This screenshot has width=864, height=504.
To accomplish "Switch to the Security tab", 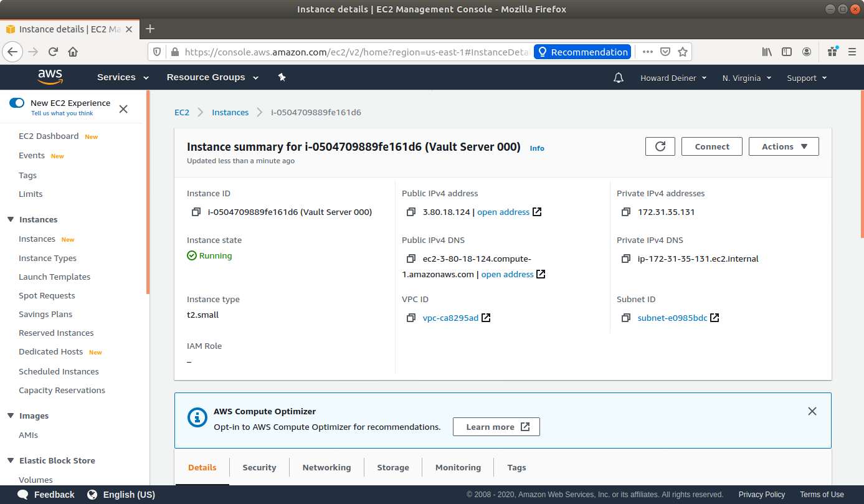I will 259,467.
